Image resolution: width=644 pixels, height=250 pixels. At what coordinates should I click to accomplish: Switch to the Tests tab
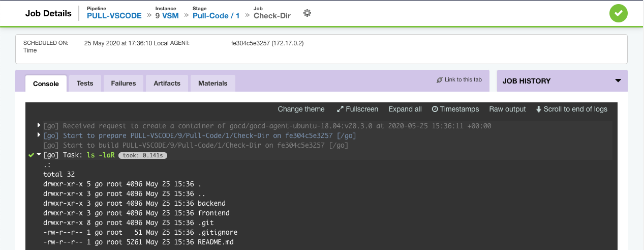click(85, 84)
